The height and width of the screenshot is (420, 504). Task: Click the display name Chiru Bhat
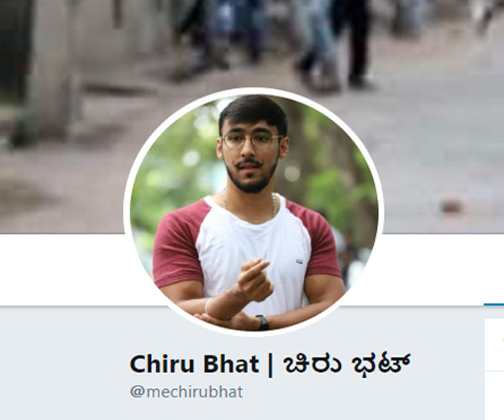click(x=194, y=364)
